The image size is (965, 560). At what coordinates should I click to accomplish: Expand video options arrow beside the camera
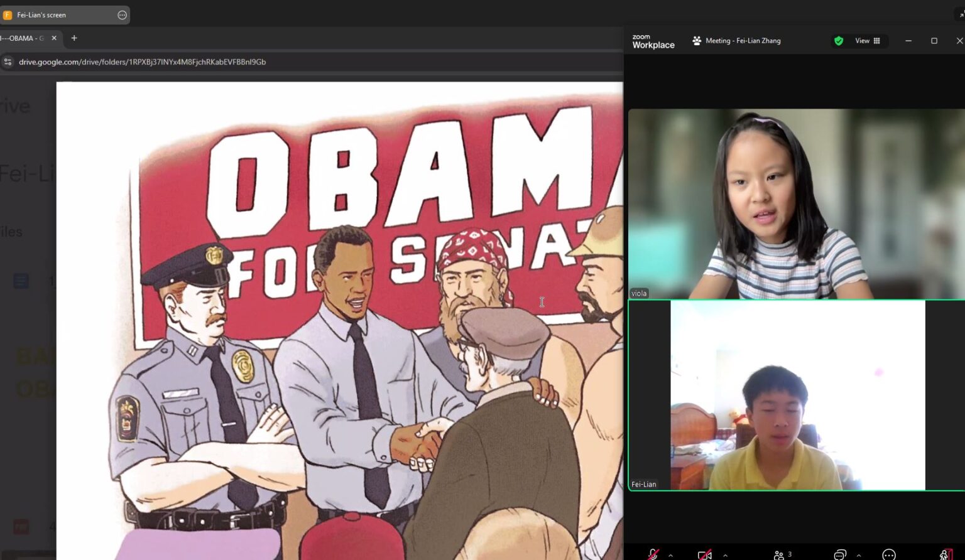726,556
